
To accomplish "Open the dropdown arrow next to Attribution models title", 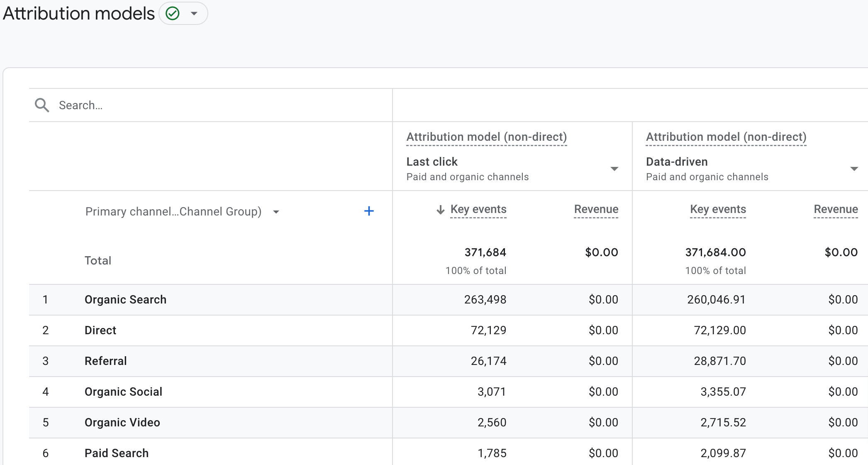I will [194, 14].
